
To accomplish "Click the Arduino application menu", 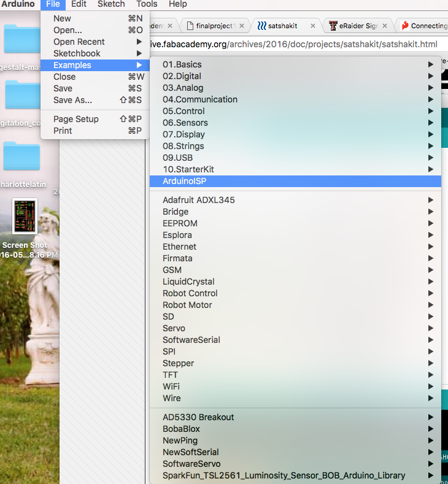I will [x=18, y=4].
